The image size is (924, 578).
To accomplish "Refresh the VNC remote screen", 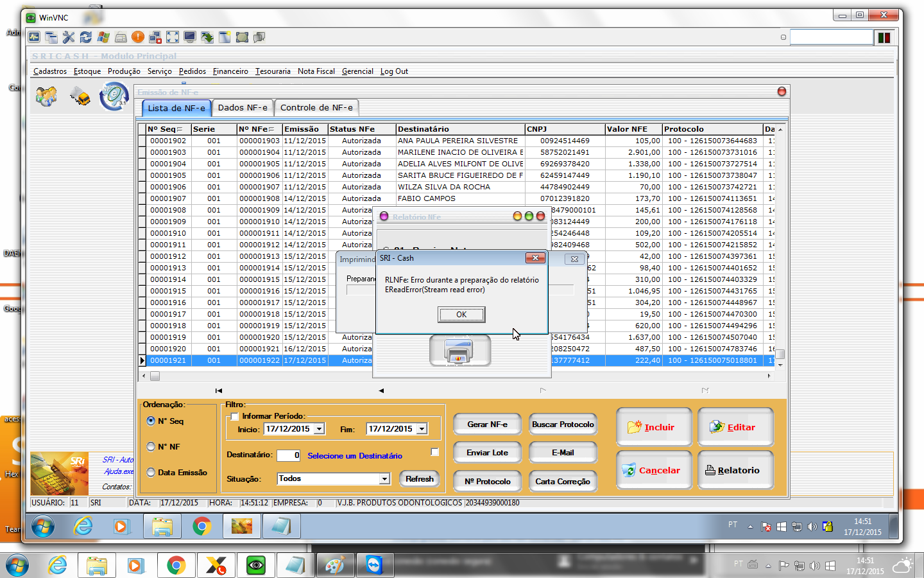I will point(86,37).
